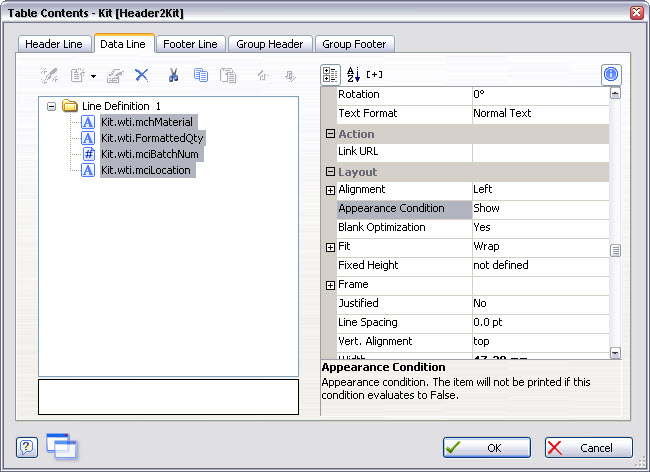The image size is (650, 472).
Task: Click the append field document icon
Action: pyautogui.click(x=78, y=75)
